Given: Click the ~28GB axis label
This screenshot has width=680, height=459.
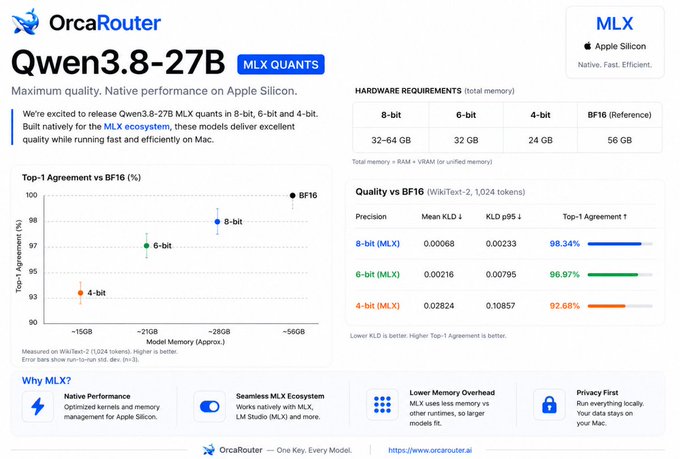Looking at the screenshot, I should coord(219,332).
